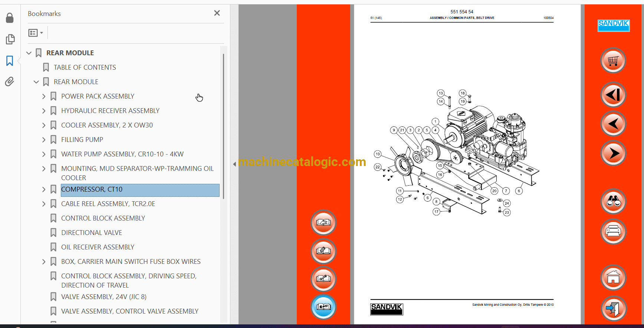Click the exit door button
The width and height of the screenshot is (644, 328).
(613, 308)
